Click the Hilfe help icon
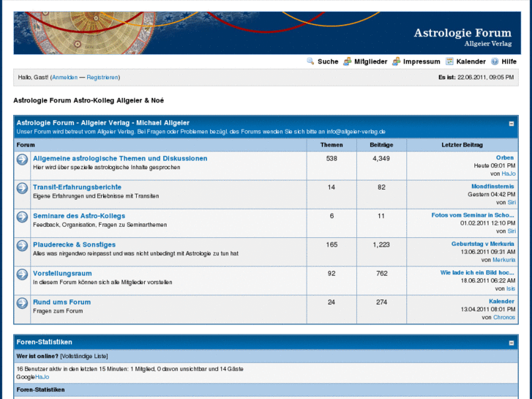The image size is (532, 399). tap(495, 61)
